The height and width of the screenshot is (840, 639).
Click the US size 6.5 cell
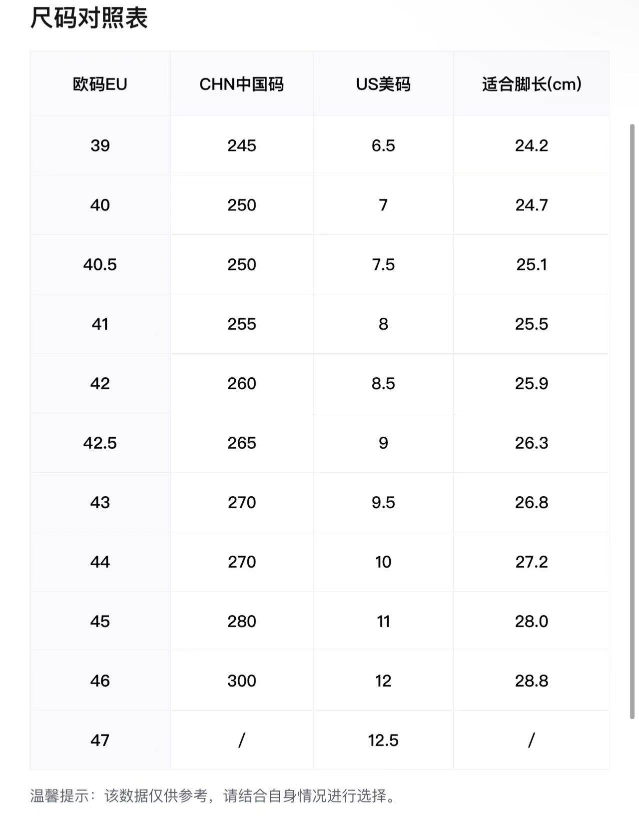[383, 145]
